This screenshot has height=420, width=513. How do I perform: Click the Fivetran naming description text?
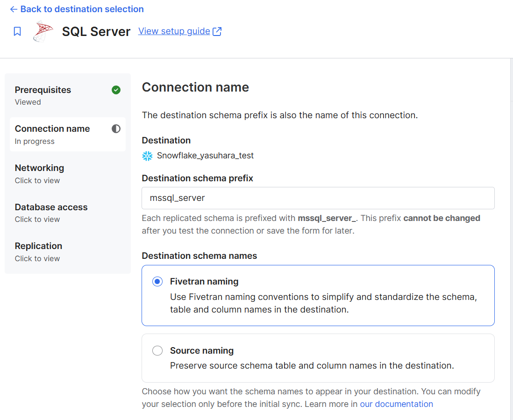(x=323, y=303)
